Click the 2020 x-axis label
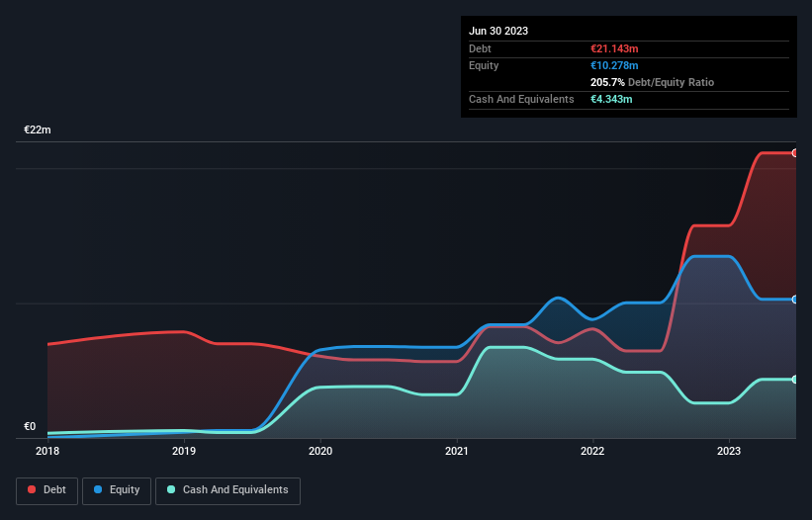The image size is (812, 520). pyautogui.click(x=320, y=451)
